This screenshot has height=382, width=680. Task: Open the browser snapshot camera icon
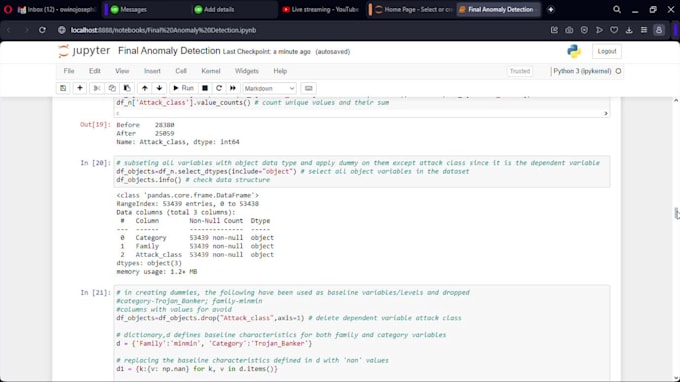coord(569,30)
